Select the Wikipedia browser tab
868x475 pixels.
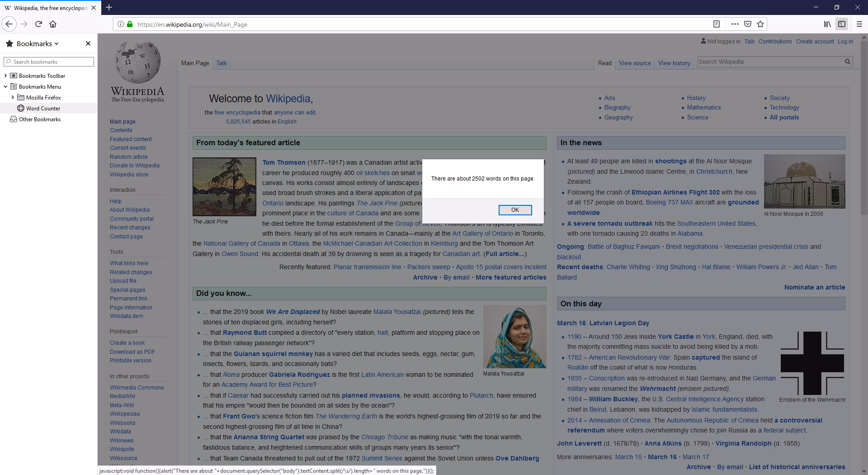(x=46, y=8)
